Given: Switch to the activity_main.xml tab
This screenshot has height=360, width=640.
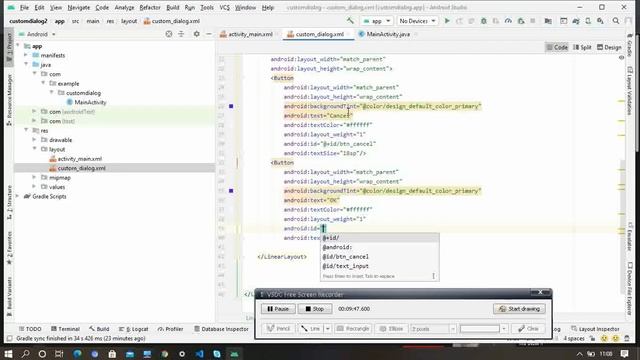Looking at the screenshot, I should click(x=250, y=34).
